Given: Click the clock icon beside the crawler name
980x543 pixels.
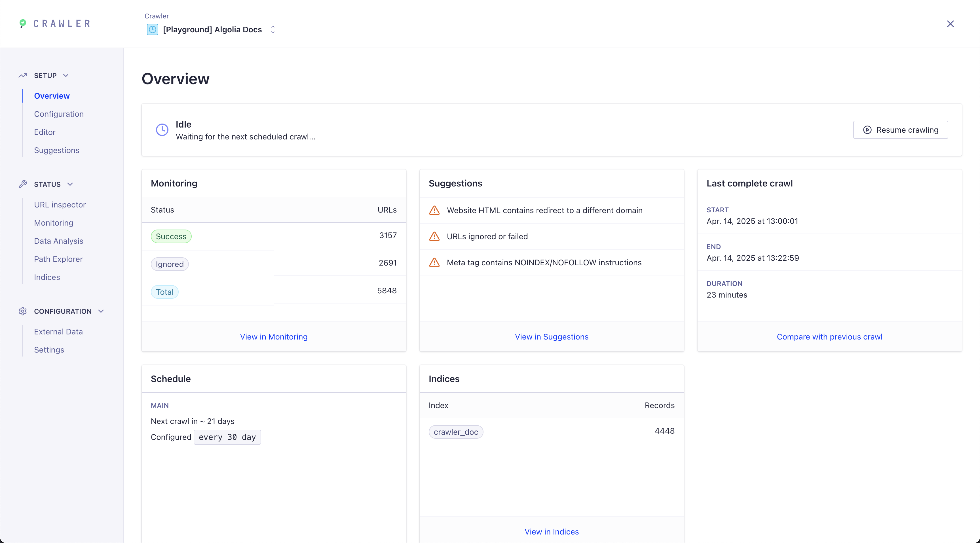Looking at the screenshot, I should coord(152,30).
